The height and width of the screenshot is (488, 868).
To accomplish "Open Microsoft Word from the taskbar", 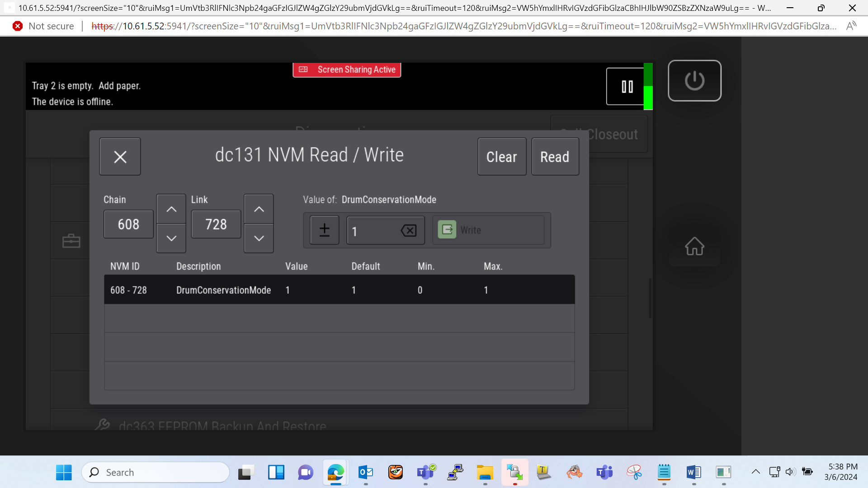I will [x=693, y=473].
